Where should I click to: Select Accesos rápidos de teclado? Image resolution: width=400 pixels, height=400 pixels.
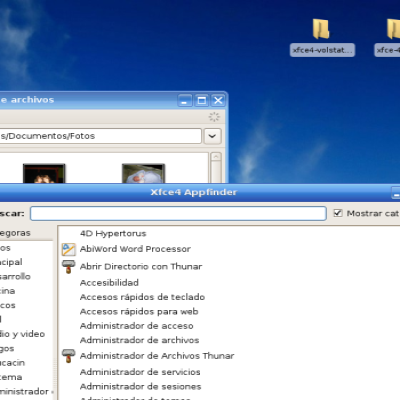point(142,297)
